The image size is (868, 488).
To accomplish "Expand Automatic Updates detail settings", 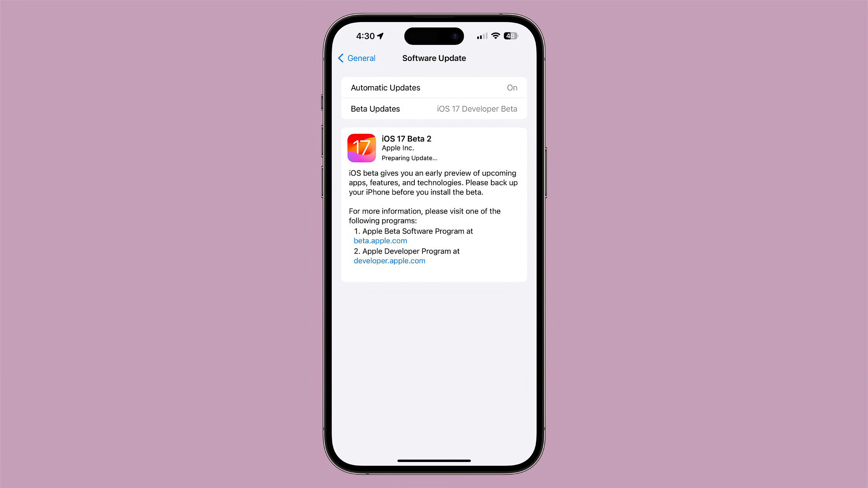I will [434, 87].
